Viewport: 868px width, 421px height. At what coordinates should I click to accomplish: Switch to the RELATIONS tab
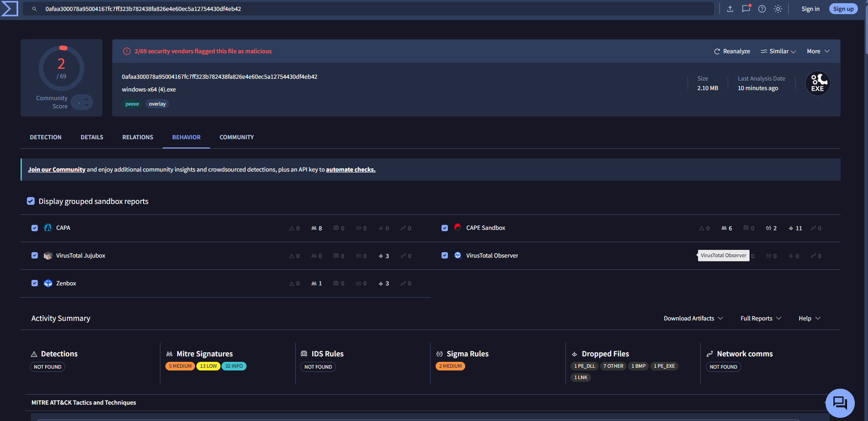pos(138,137)
